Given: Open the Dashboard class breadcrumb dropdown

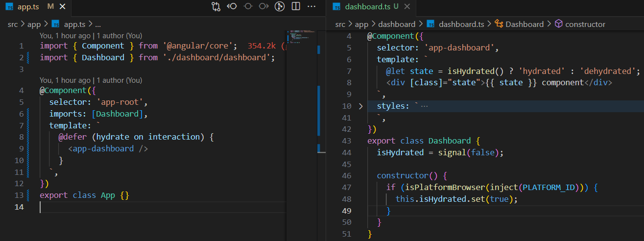Looking at the screenshot, I should [524, 24].
